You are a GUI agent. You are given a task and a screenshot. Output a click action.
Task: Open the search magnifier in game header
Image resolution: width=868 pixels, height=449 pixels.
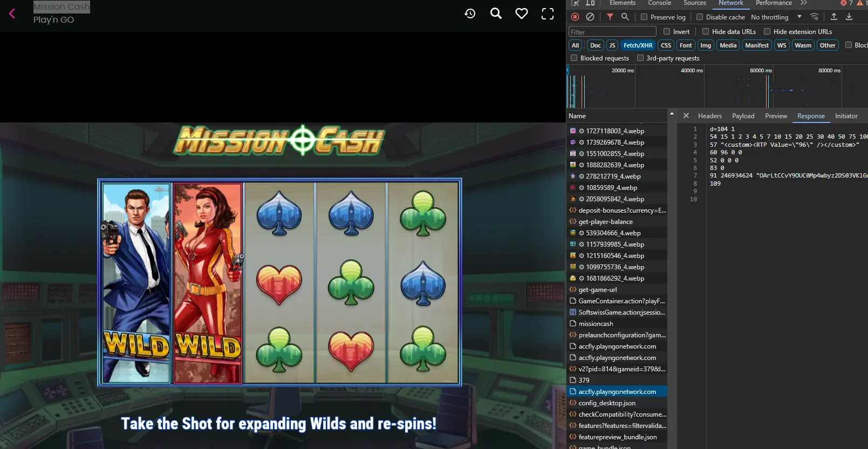coord(496,13)
